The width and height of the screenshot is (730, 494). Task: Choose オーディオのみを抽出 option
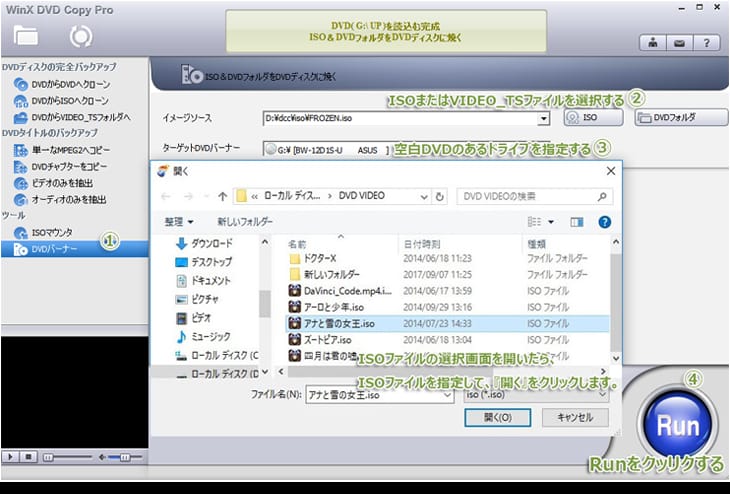61,200
